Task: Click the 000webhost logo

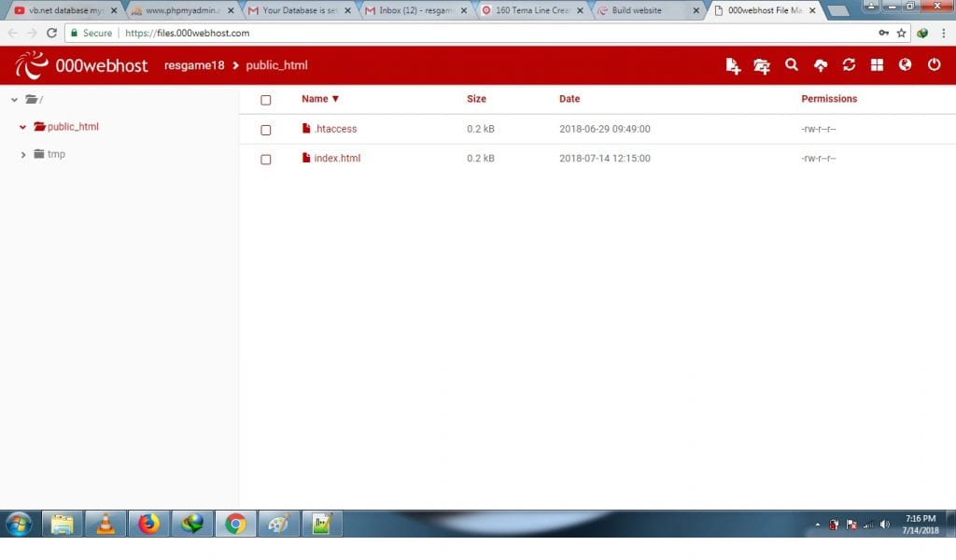Action: coord(81,65)
